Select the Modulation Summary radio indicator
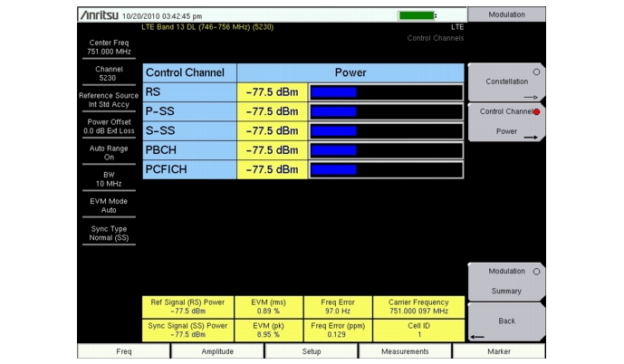The height and width of the screenshot is (364, 624). point(536,272)
